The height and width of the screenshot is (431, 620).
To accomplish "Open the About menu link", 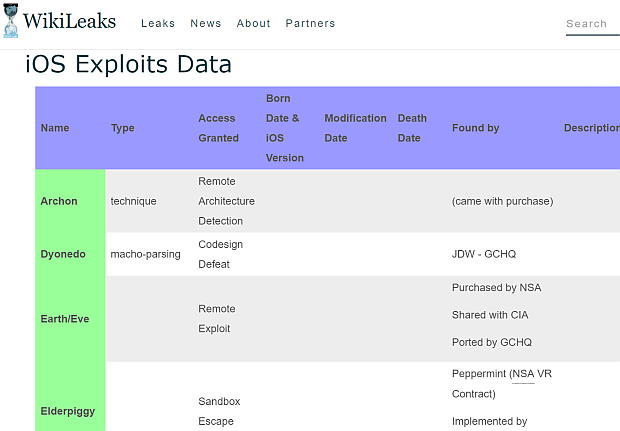I will [x=254, y=23].
